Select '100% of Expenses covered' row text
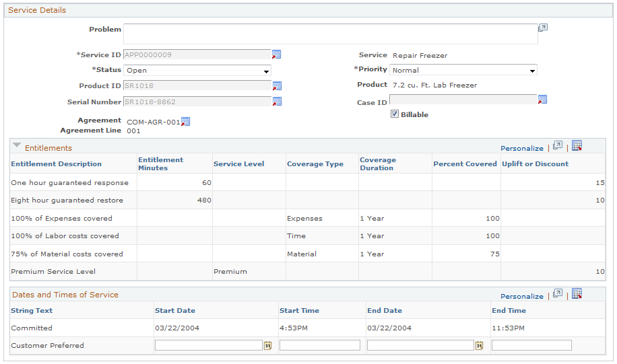This screenshot has height=364, width=617. (61, 218)
